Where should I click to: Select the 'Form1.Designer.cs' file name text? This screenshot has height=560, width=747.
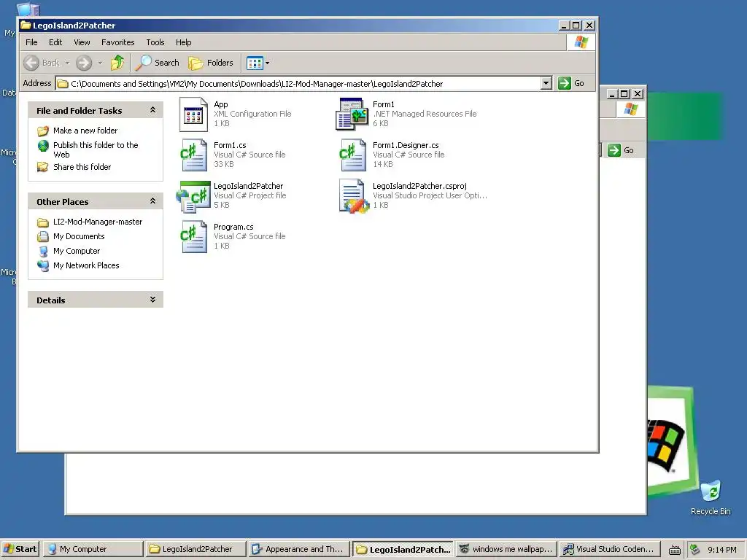(406, 145)
